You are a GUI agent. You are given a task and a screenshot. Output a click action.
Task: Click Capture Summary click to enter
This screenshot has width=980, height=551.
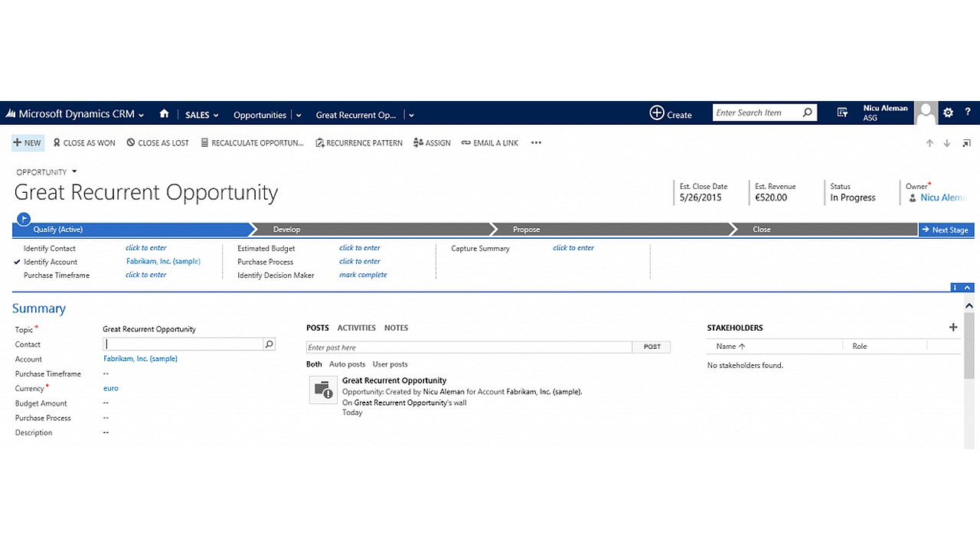click(x=573, y=248)
